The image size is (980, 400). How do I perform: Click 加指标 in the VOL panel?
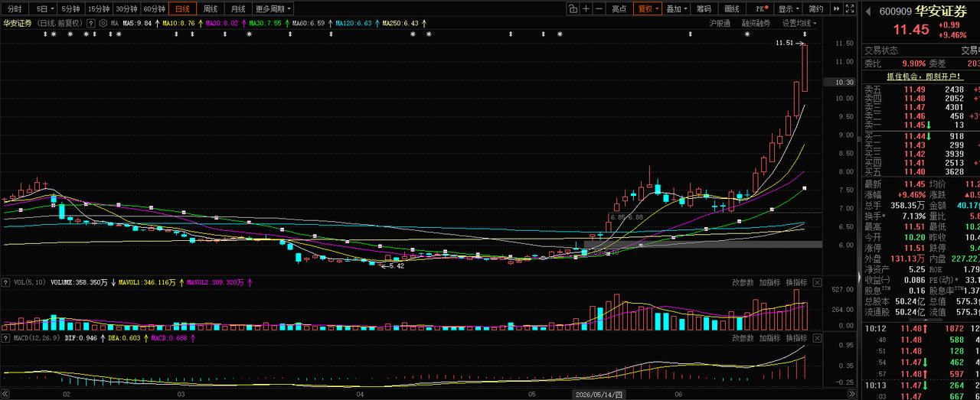pyautogui.click(x=769, y=283)
